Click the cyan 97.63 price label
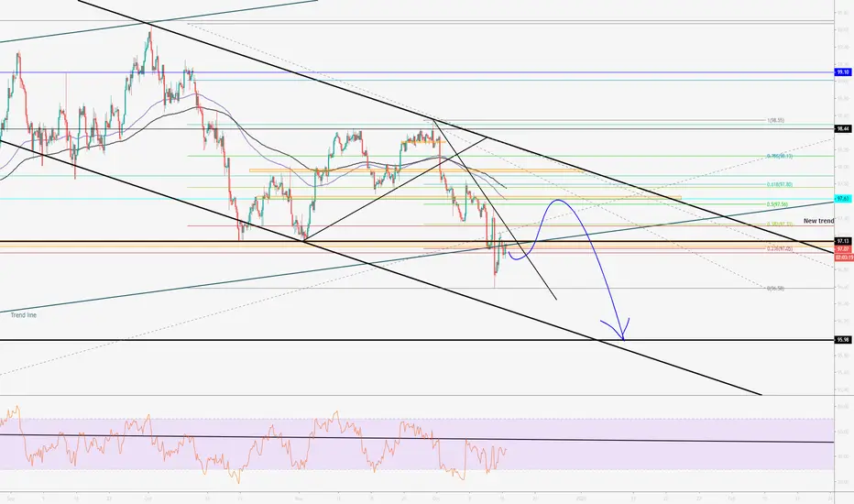This screenshot has height=504, width=854. pyautogui.click(x=843, y=199)
